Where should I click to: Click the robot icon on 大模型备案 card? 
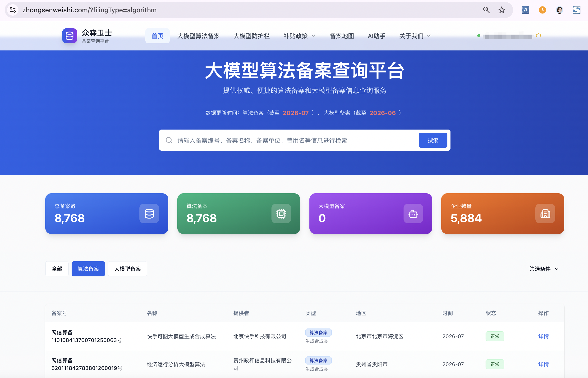click(413, 214)
